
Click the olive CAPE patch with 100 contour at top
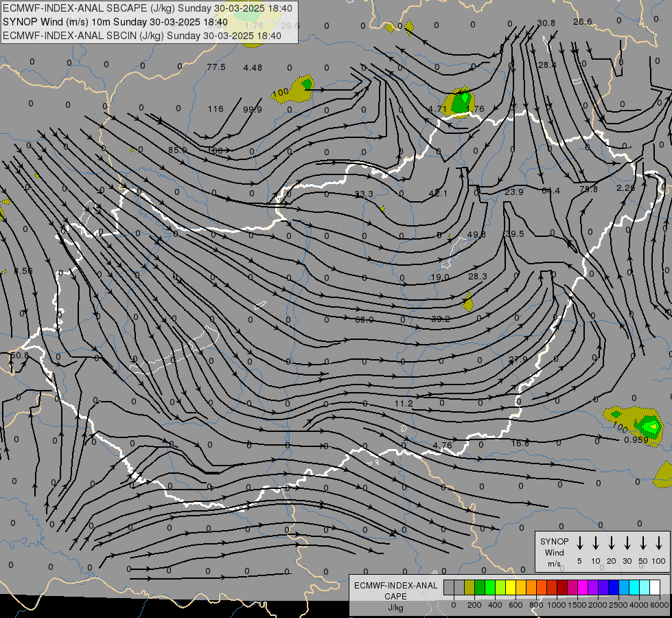pos(294,89)
